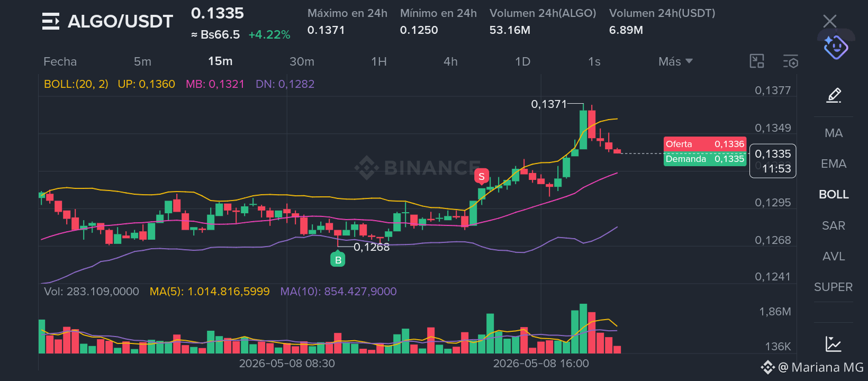
Task: Click the 1,86M volume axis label
Action: [775, 312]
